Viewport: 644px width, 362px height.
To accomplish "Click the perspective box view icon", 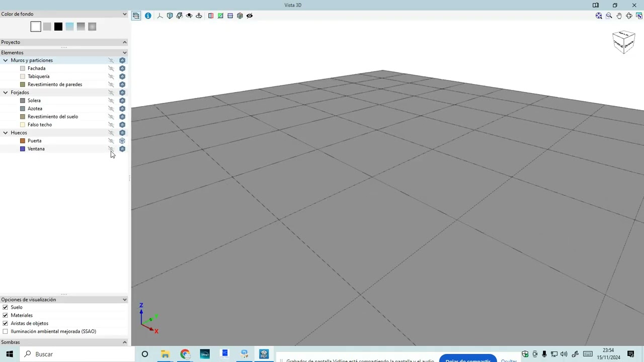I will 170,16.
